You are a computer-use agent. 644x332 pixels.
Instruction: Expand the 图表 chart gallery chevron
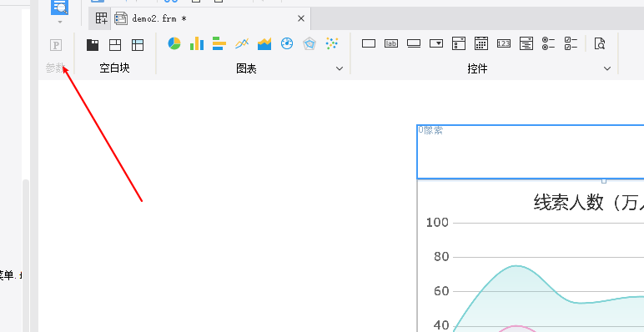340,68
